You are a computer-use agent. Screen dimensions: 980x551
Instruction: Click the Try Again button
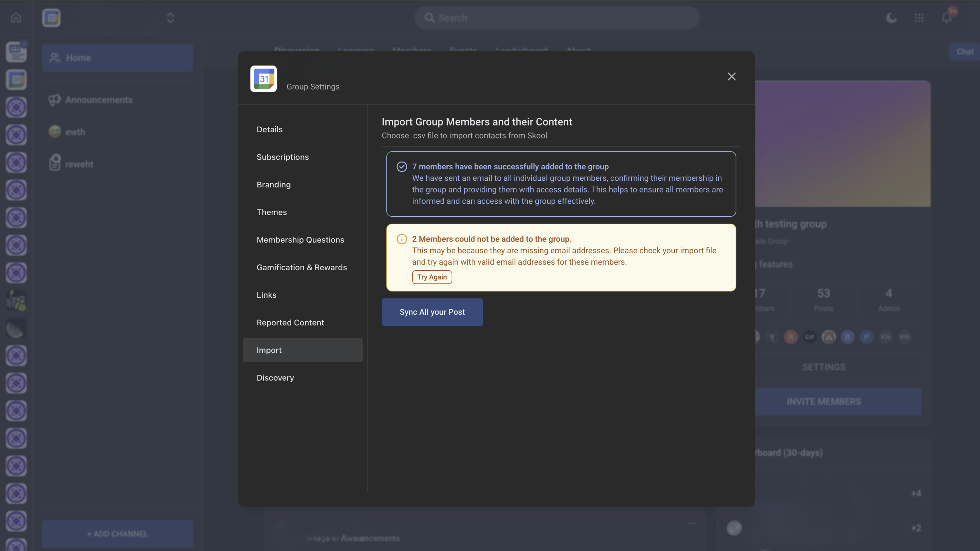point(432,277)
